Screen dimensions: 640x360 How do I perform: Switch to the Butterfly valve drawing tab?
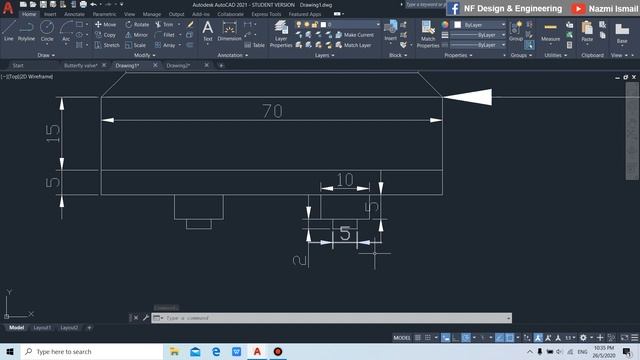(x=80, y=65)
